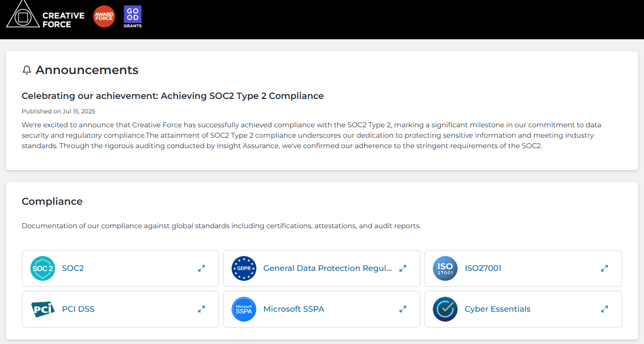This screenshot has height=344, width=644.
Task: Open the SOC2 Type 2 announcement title
Action: (x=172, y=96)
